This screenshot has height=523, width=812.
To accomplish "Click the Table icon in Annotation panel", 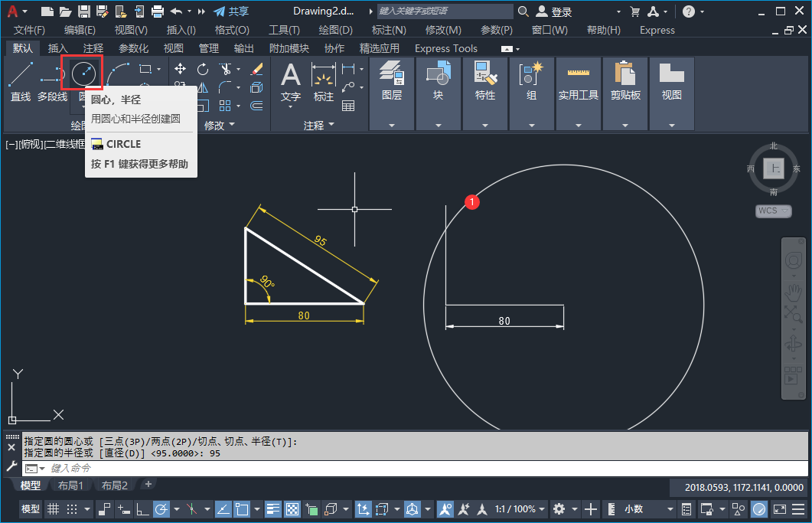I will pos(348,106).
